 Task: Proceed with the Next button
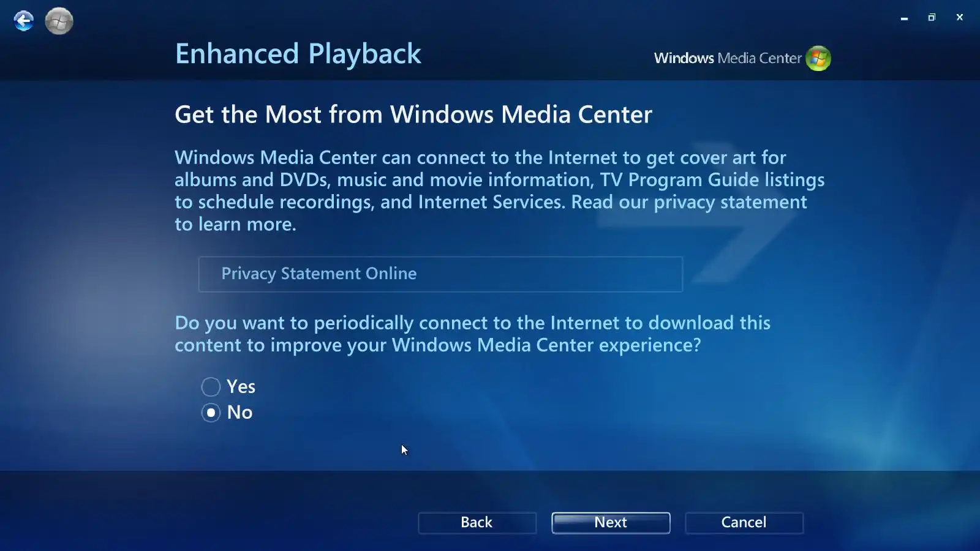[x=611, y=523]
